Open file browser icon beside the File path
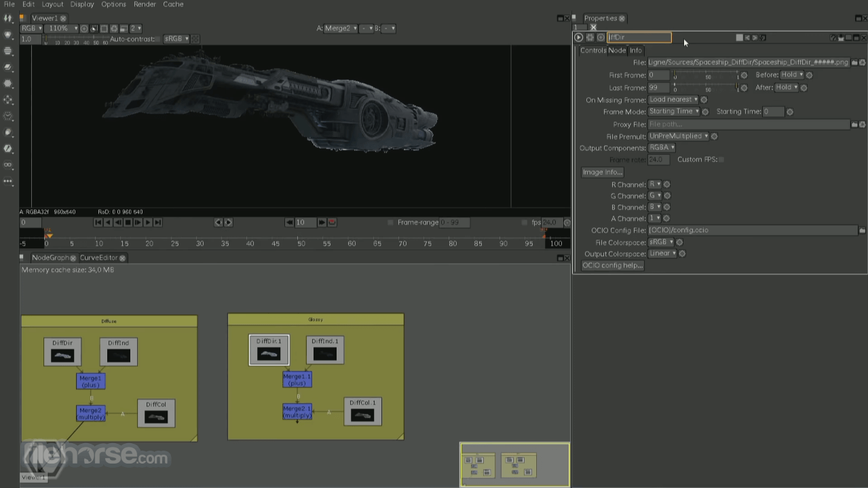Image resolution: width=868 pixels, height=488 pixels. (x=854, y=62)
